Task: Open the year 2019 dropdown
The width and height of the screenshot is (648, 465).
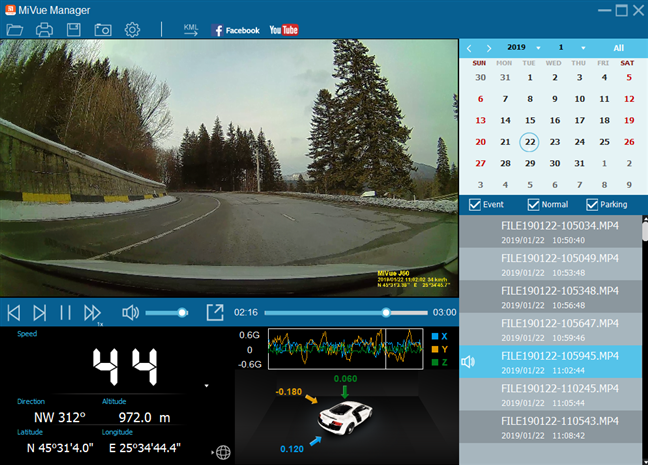Action: point(538,48)
